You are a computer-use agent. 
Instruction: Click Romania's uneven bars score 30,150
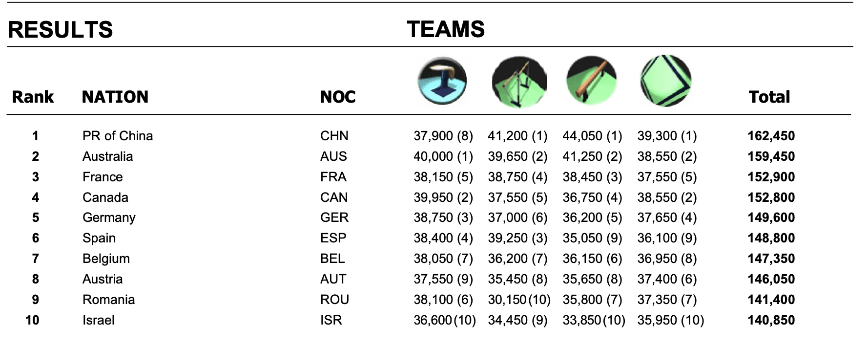(507, 300)
